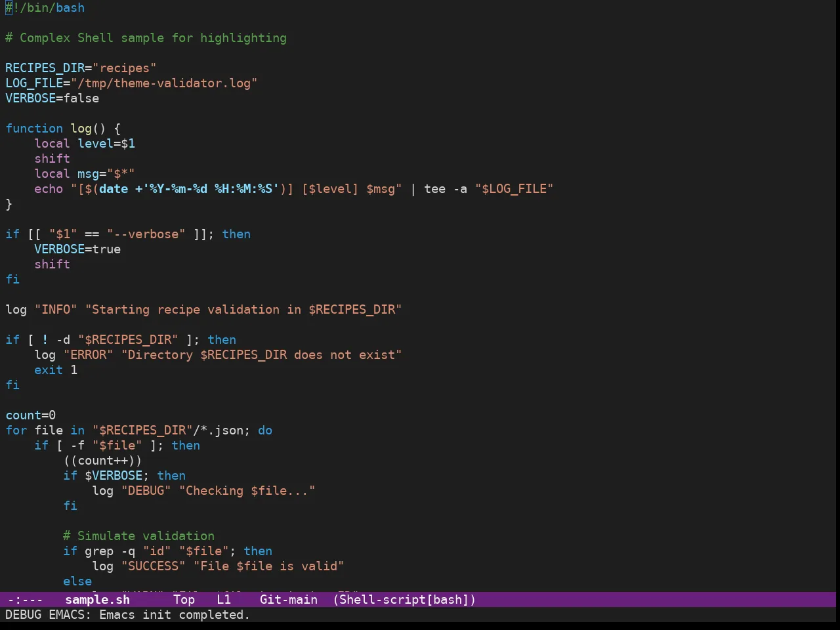The height and width of the screenshot is (630, 840).
Task: Click the Shell-script[bash] major mode indicator
Action: [404, 600]
